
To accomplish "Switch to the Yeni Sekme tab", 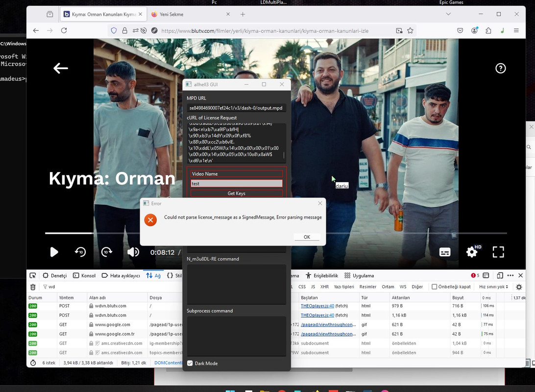I will pos(191,14).
